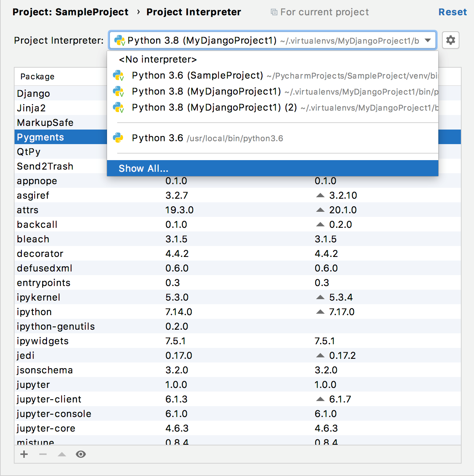474x476 pixels.
Task: Open the Project Interpreter dropdown
Action: point(427,40)
